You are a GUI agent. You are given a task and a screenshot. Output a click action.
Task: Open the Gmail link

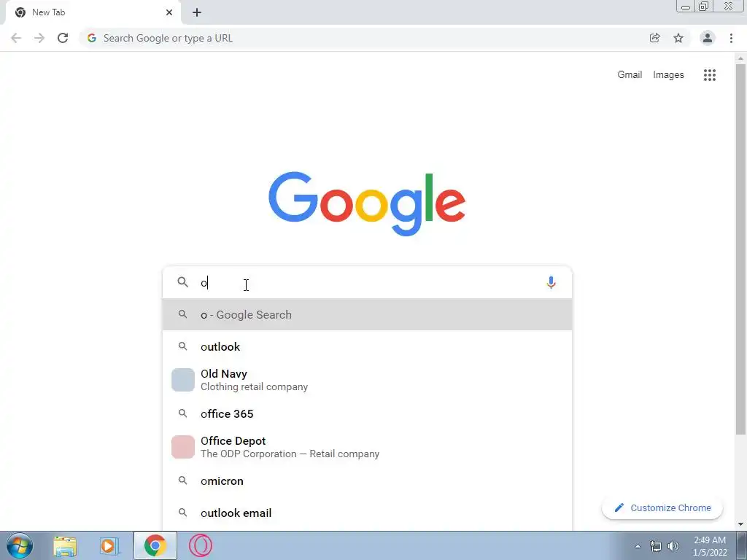pyautogui.click(x=630, y=75)
